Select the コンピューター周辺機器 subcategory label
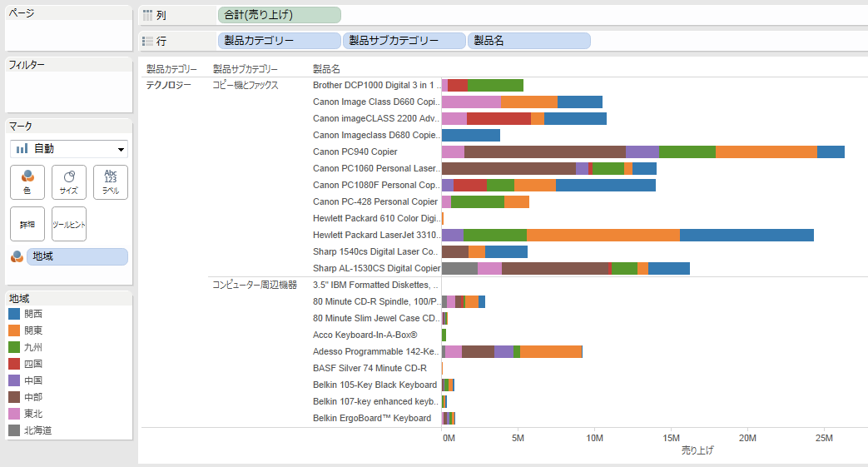 (255, 284)
